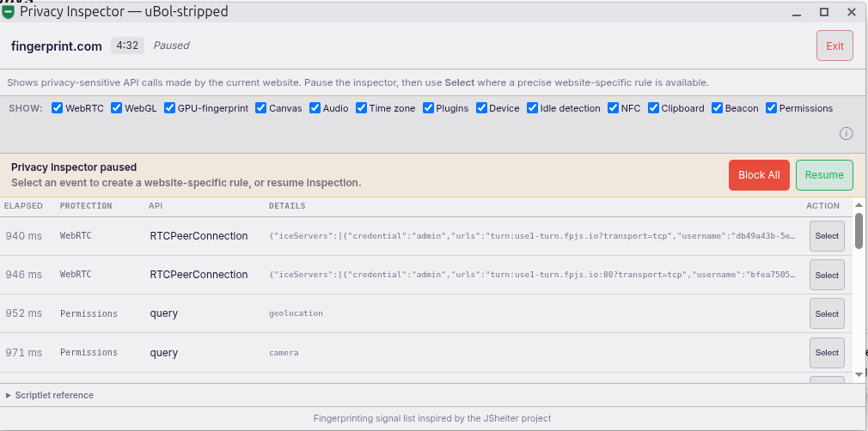Expand the Scriptlet reference section

click(49, 395)
